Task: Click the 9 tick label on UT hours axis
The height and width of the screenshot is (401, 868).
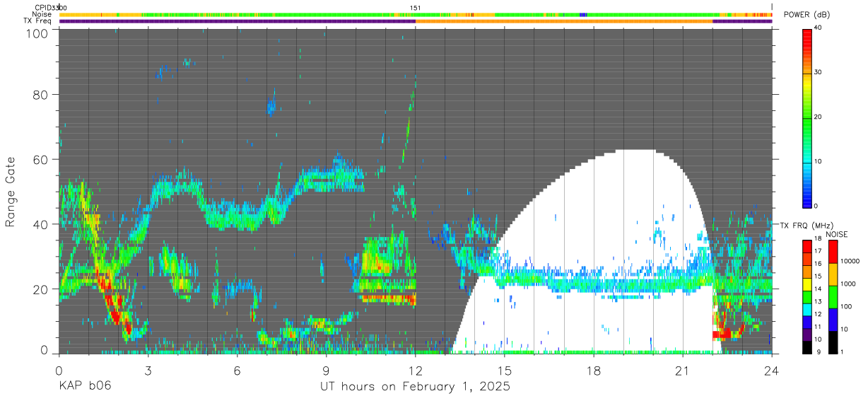Action: 326,370
